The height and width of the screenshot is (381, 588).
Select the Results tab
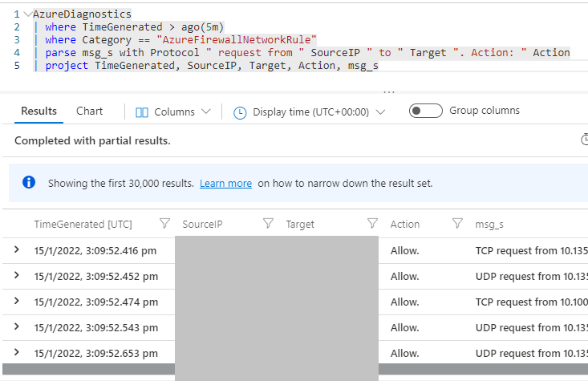click(x=39, y=111)
